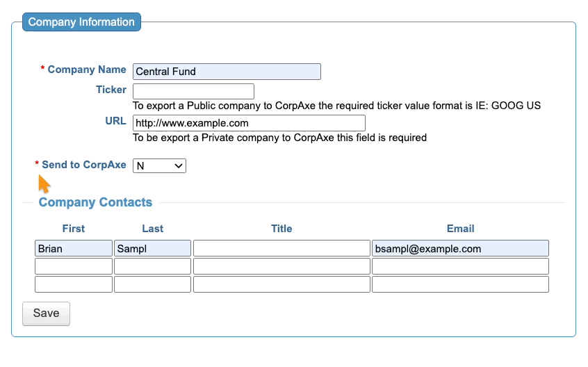Click the URL input field
The height and width of the screenshot is (367, 588).
click(249, 123)
